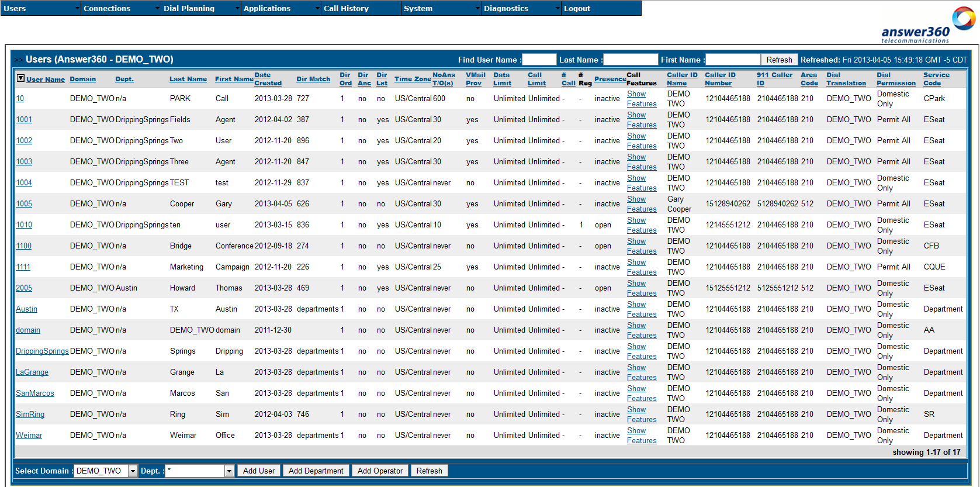Sort by the Area Code column
This screenshot has height=487, width=980.
(809, 79)
